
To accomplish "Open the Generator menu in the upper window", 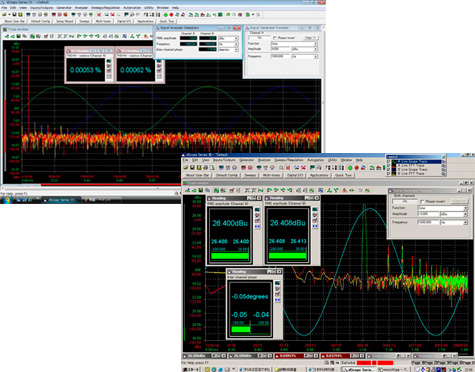I will [x=64, y=7].
